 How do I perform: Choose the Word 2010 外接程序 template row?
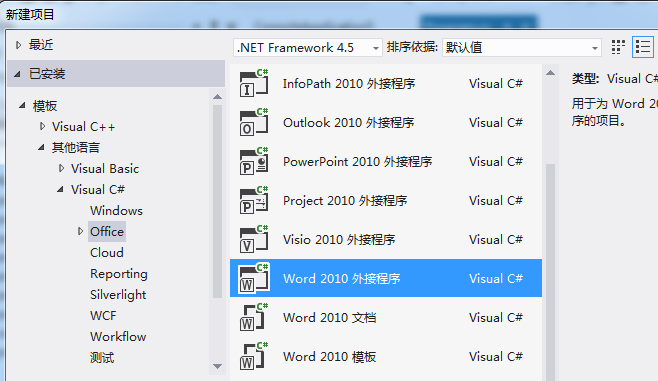tap(386, 278)
